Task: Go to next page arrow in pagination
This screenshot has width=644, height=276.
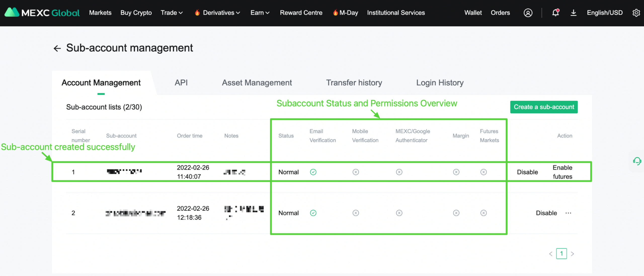Action: (573, 254)
